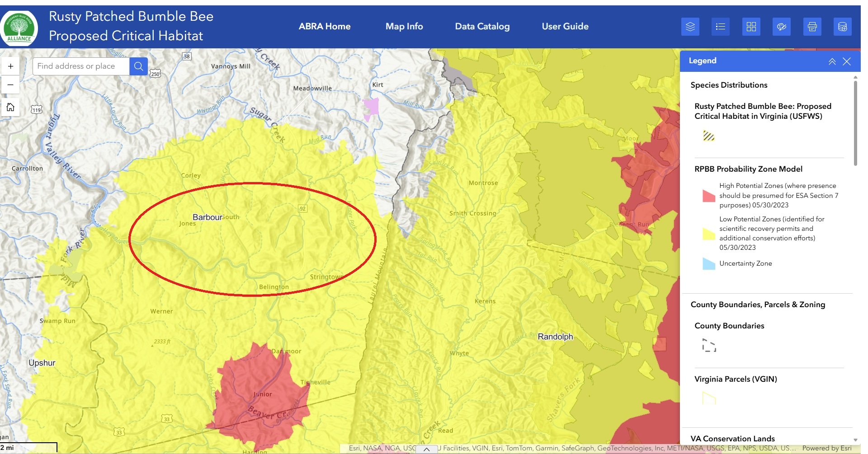Click the red High Potential Zones swatch
868x454 pixels.
coord(708,195)
